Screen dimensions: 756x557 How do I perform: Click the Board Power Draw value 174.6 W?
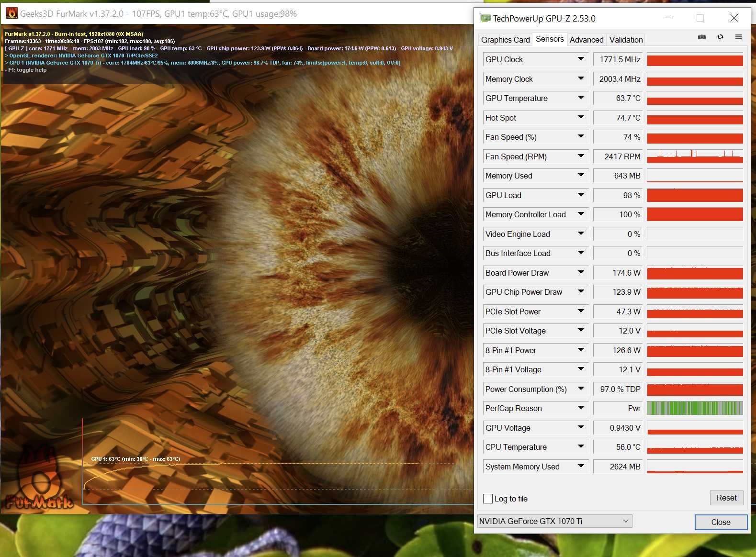point(618,273)
